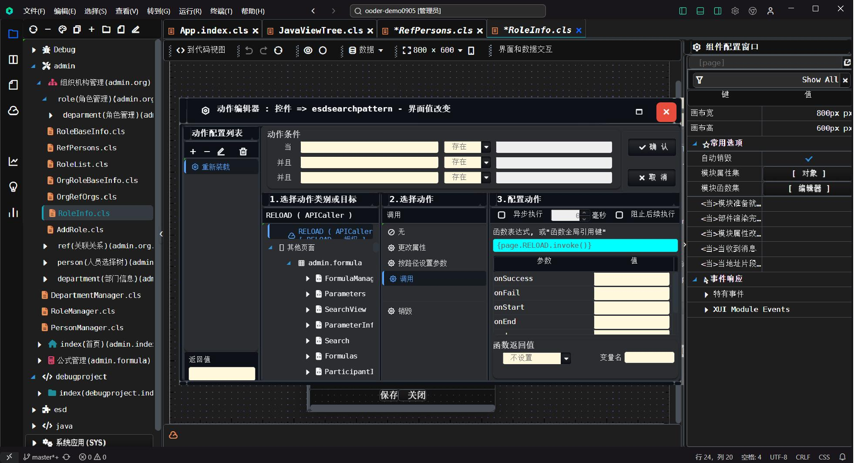Click the mobile preview icon next to 800 × 600
Viewport: 868px width, 463px height.
coord(471,51)
